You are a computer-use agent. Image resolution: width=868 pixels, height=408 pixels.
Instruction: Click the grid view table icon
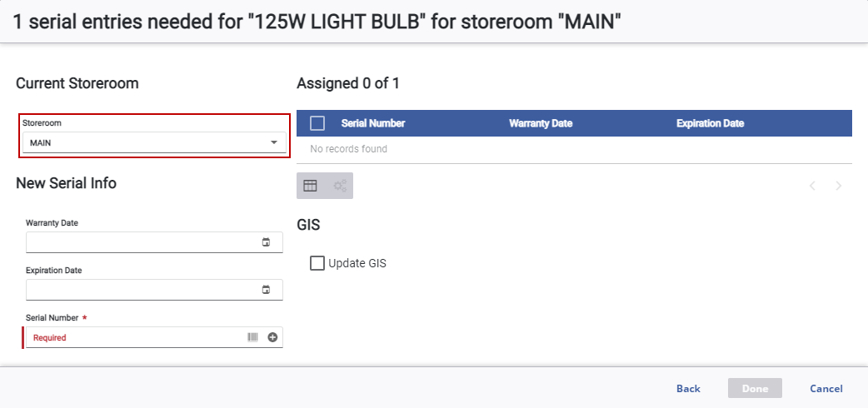(x=310, y=186)
